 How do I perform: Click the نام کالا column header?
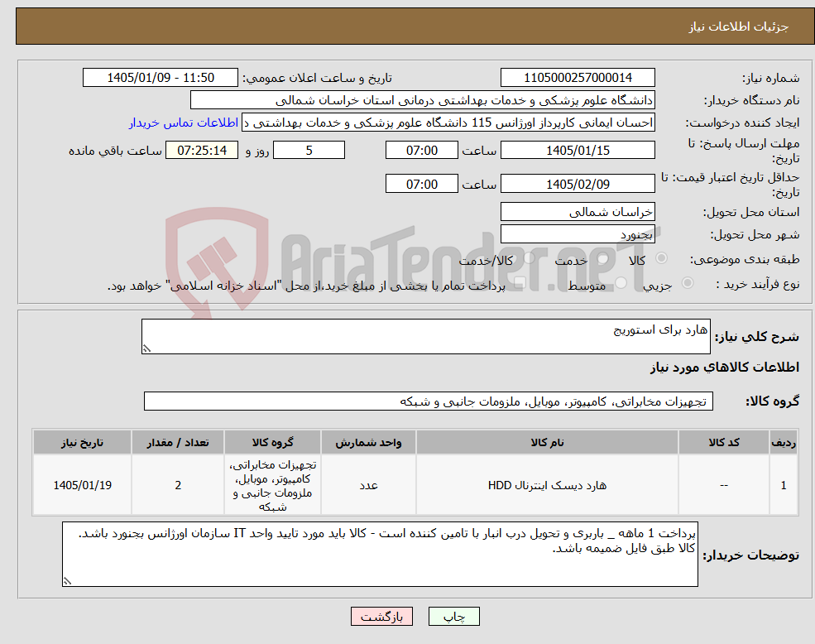pos(547,442)
